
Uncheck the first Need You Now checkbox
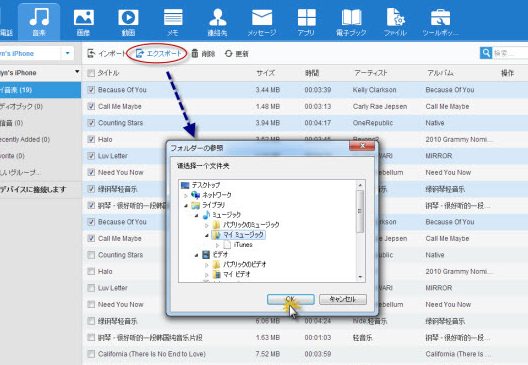91,172
